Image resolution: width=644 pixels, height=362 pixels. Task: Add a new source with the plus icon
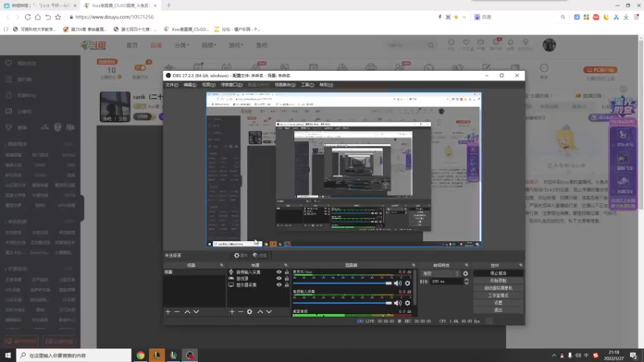coord(232,312)
